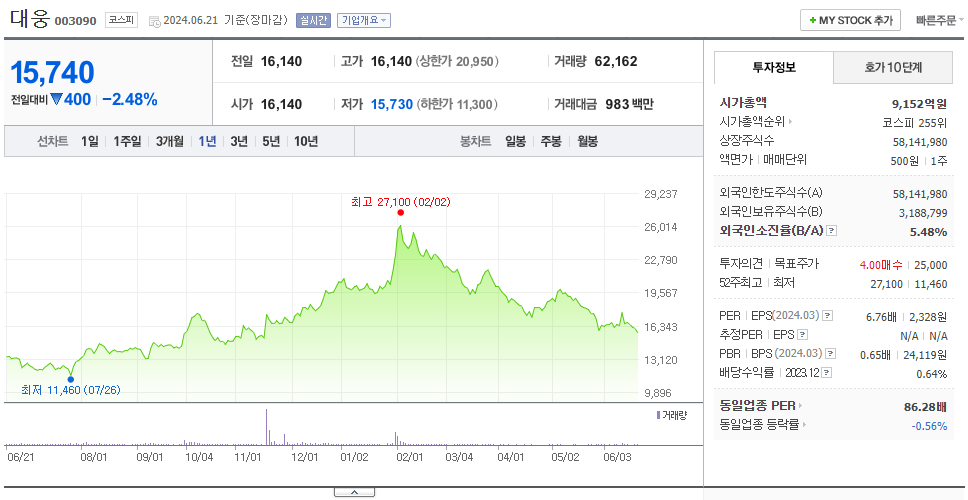Expand 동일업종 등락률 arrow link
Image resolution: width=968 pixels, height=500 pixels.
pyautogui.click(x=763, y=425)
